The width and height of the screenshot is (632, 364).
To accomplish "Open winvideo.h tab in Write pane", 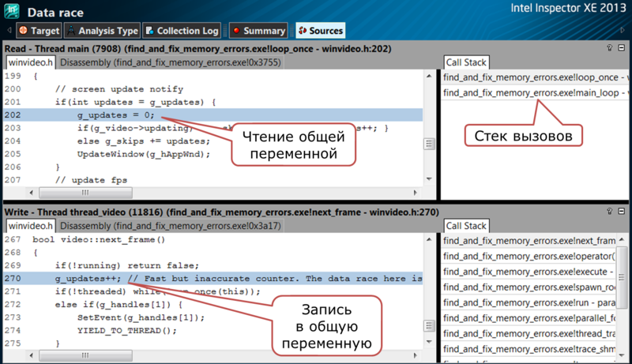I will pos(31,226).
